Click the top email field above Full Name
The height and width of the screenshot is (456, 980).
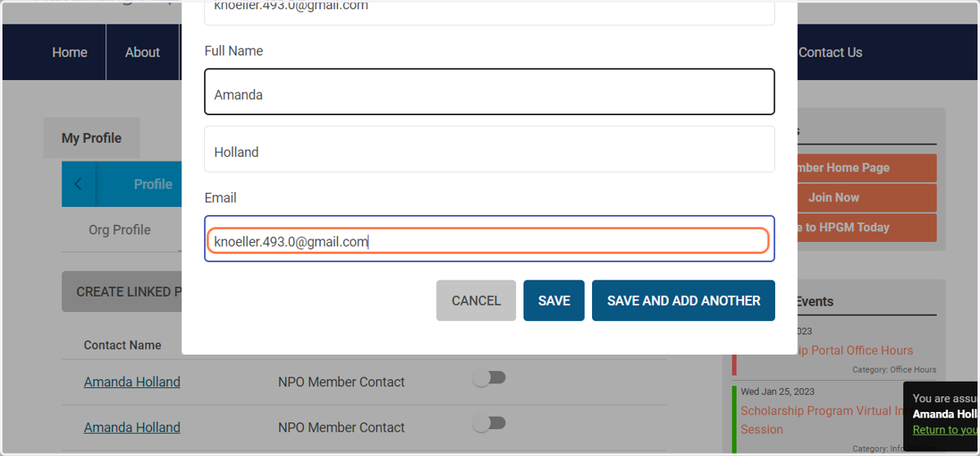pos(489,11)
